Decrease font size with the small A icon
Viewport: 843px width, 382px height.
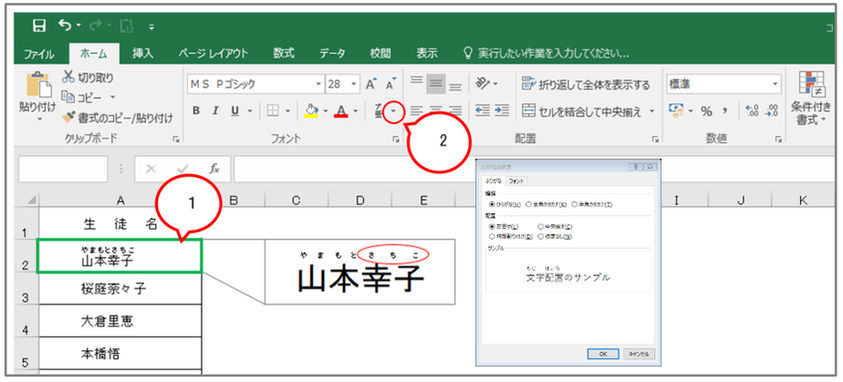tap(391, 84)
